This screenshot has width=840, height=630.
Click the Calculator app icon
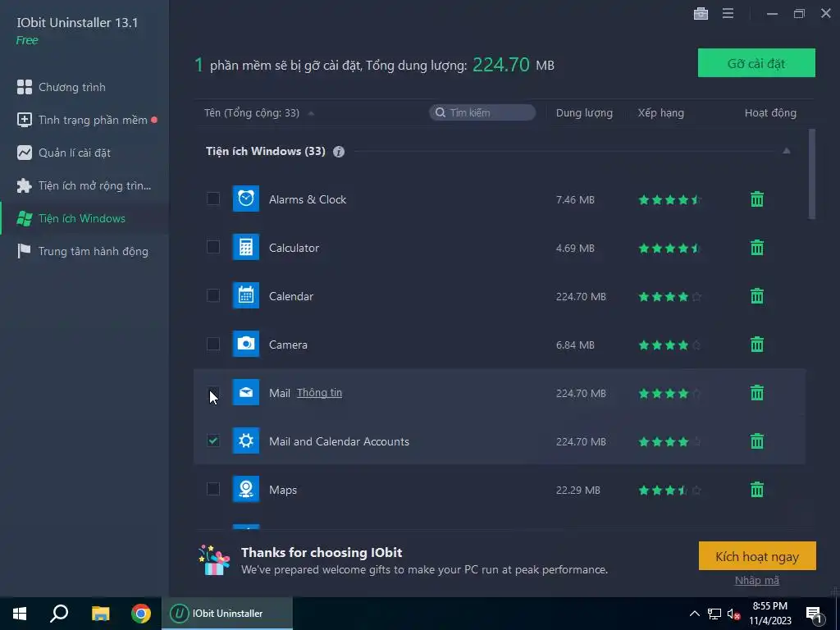pos(246,247)
